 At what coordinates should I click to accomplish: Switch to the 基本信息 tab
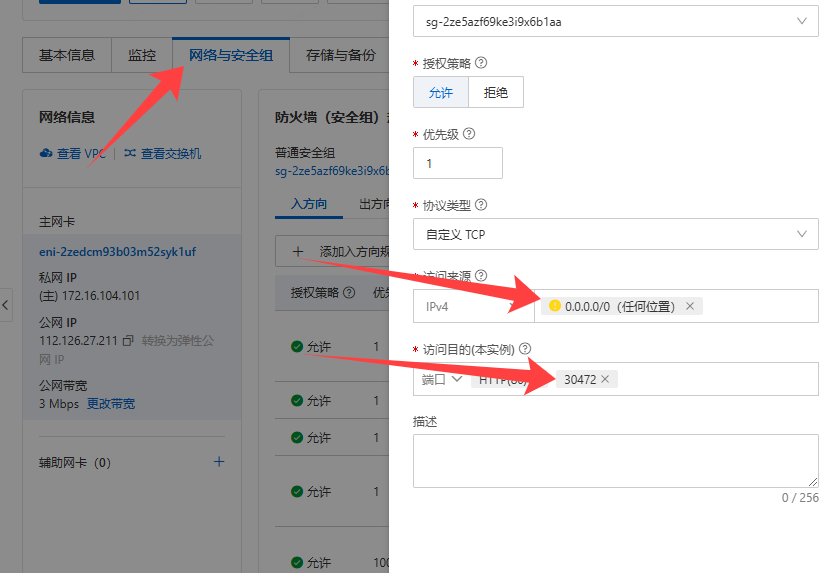click(x=67, y=56)
